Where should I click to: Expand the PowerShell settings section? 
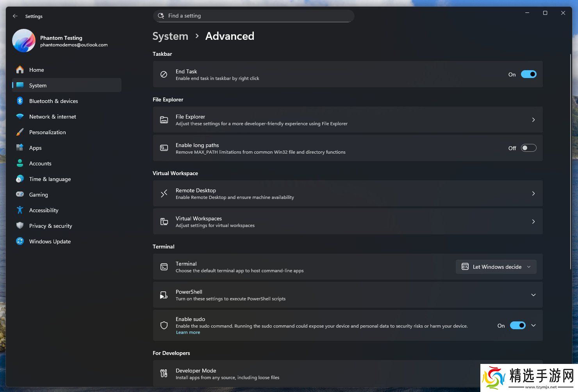click(533, 295)
